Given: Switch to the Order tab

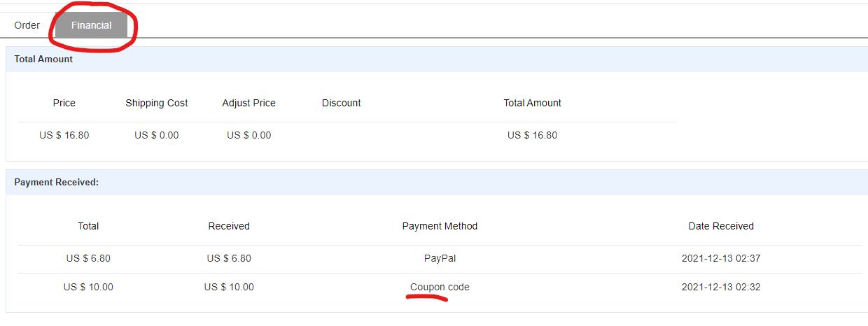Looking at the screenshot, I should [x=27, y=25].
